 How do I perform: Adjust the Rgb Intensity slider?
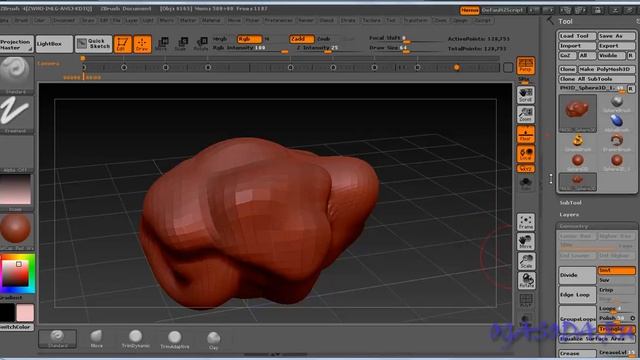[250, 48]
